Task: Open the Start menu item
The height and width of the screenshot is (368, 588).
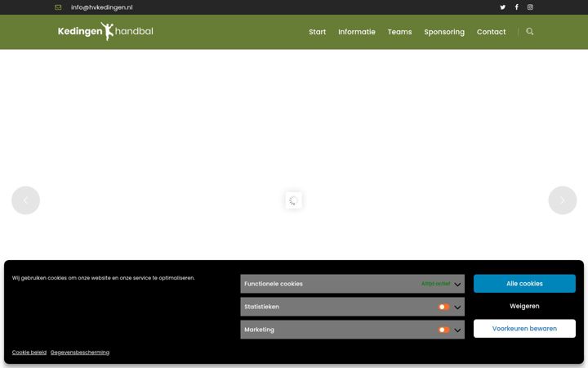Action: click(x=317, y=32)
